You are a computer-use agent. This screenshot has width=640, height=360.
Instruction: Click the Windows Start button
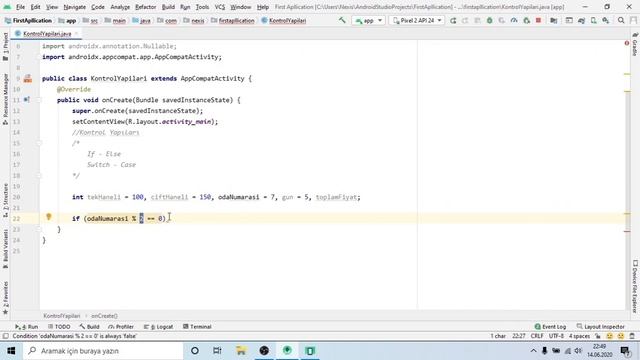[x=11, y=351]
